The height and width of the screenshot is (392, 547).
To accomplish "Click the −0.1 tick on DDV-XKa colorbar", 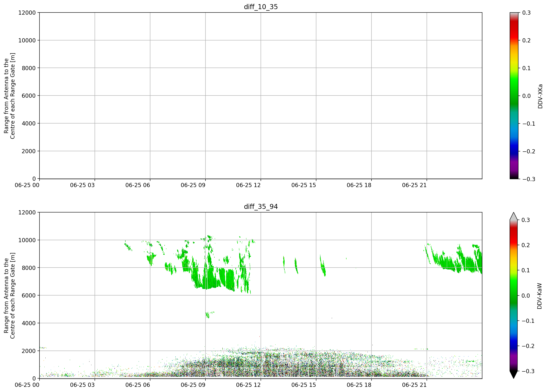I will (529, 123).
